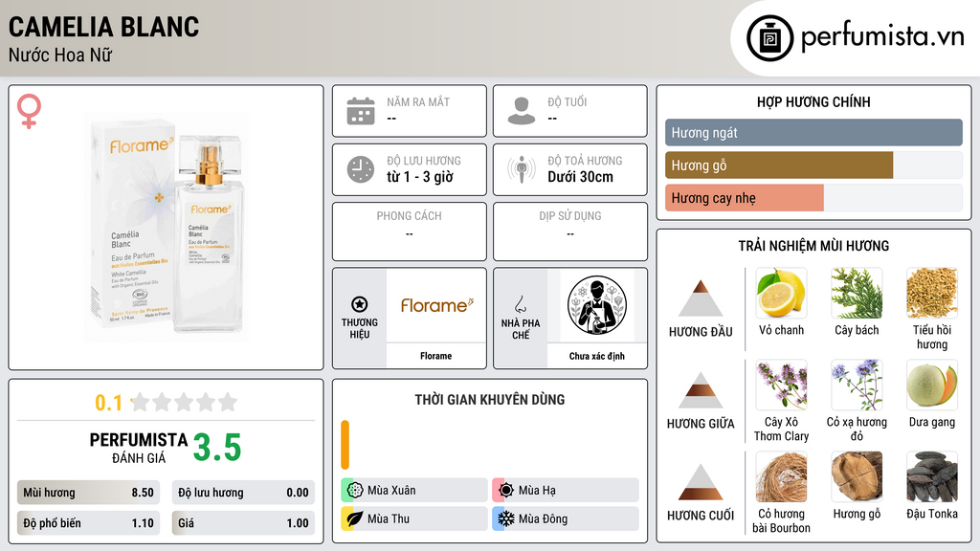Click the Mùa Hạ season button

(x=565, y=491)
